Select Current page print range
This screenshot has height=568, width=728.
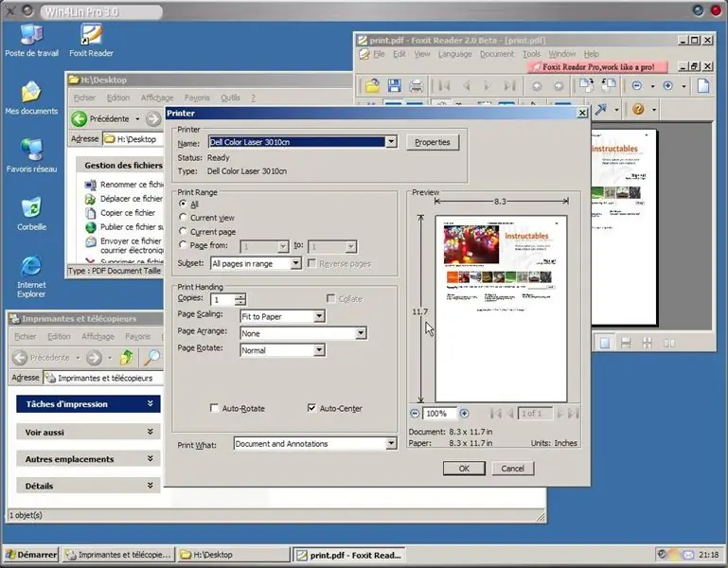pyautogui.click(x=183, y=231)
